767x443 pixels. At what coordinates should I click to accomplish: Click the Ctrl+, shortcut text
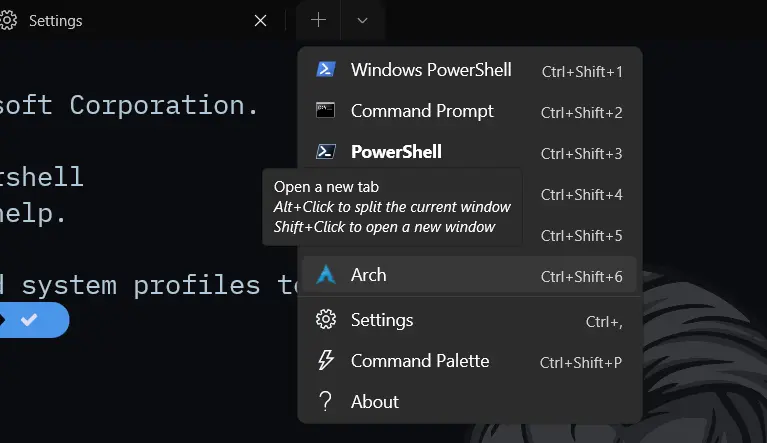[x=604, y=322]
